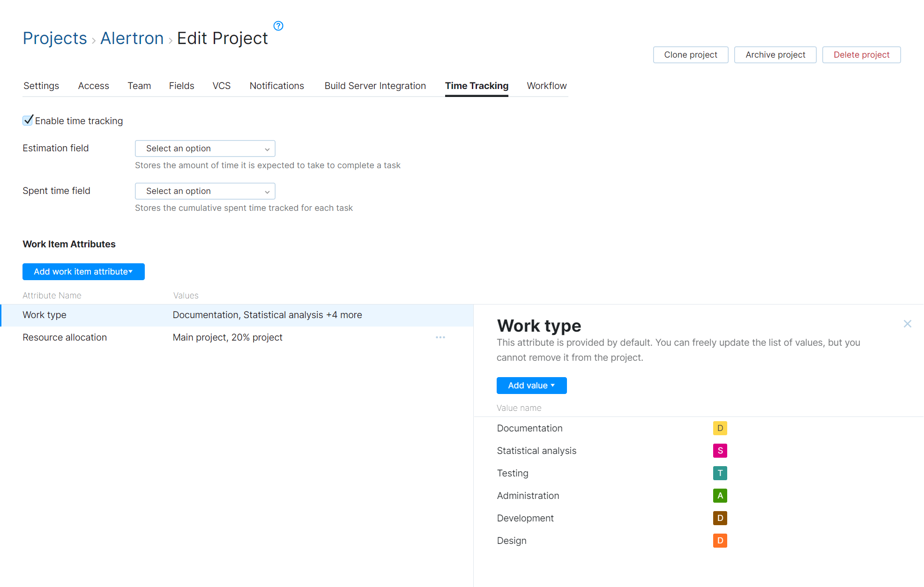The width and height of the screenshot is (924, 587).
Task: Open the Projects breadcrumb link
Action: click(55, 38)
